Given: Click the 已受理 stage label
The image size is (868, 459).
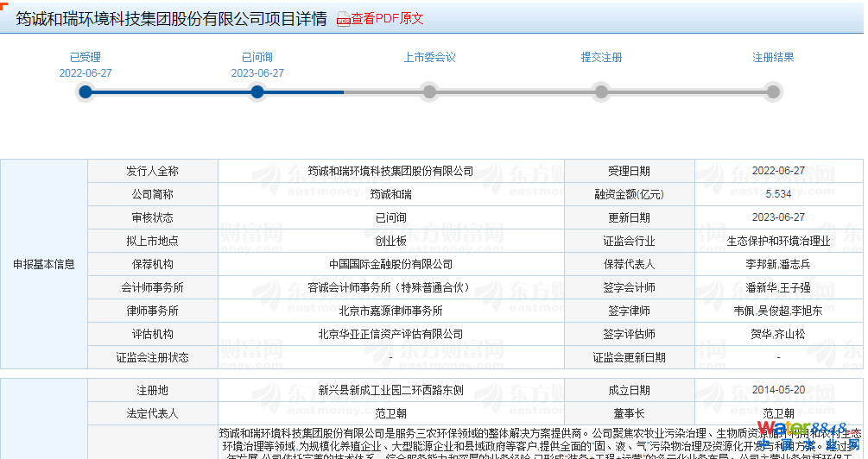Looking at the screenshot, I should [x=86, y=58].
